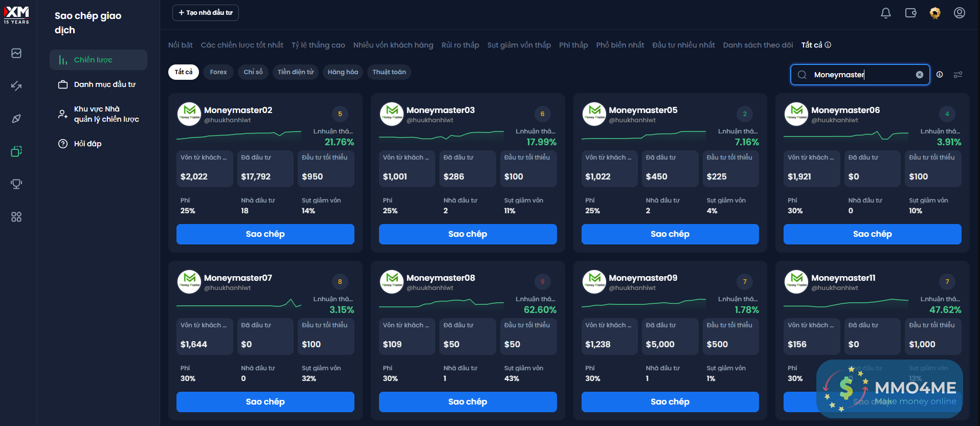Image resolution: width=980 pixels, height=426 pixels.
Task: Copy the Moneymaster05 strategy with Sao chép
Action: 670,234
